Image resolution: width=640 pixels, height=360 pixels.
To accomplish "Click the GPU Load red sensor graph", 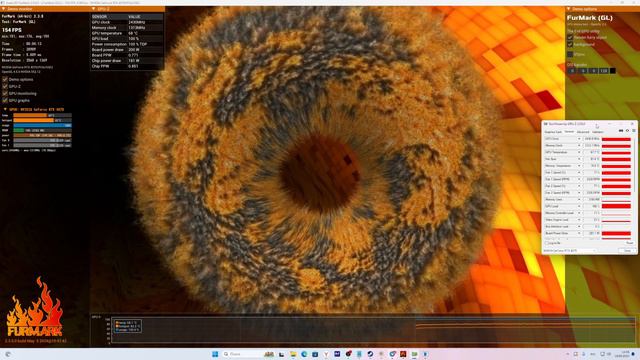I will coord(616,206).
